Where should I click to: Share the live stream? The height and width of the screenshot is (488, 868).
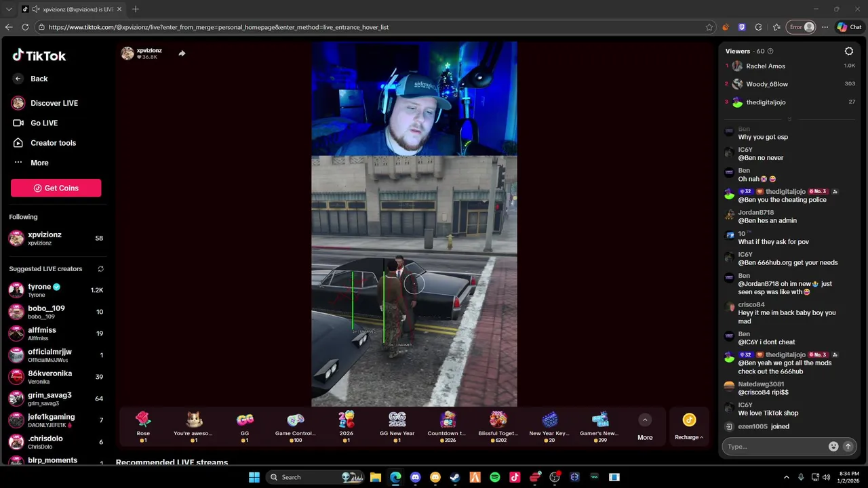182,54
